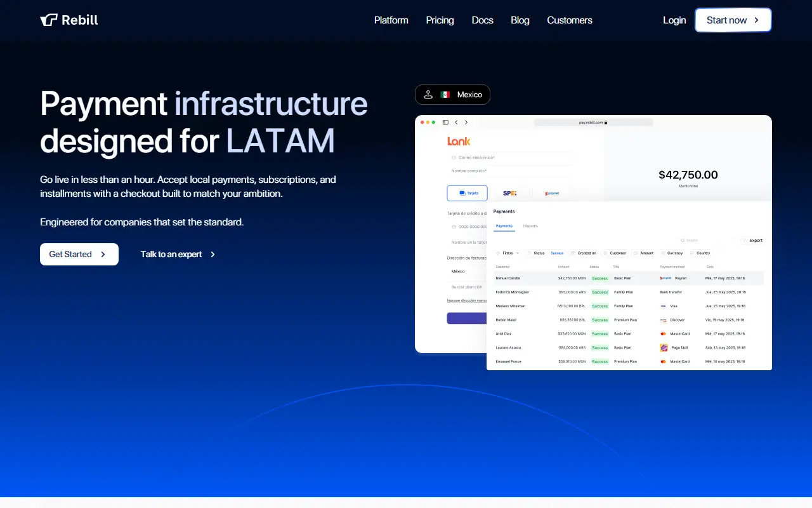The image size is (812, 508).
Task: Open the Docs link in the navigation
Action: pyautogui.click(x=483, y=20)
